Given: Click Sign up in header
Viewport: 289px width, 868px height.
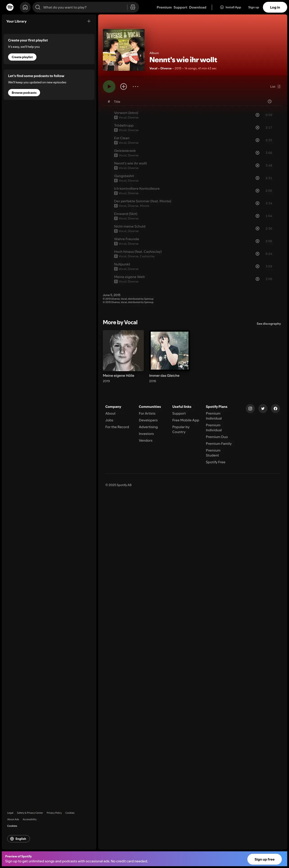Looking at the screenshot, I should coord(254,7).
